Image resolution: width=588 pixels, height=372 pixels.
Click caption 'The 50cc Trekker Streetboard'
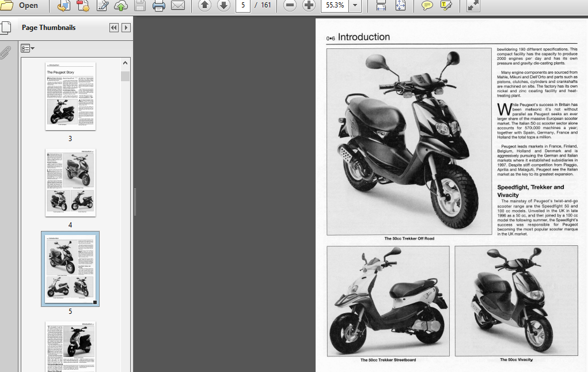[388, 360]
